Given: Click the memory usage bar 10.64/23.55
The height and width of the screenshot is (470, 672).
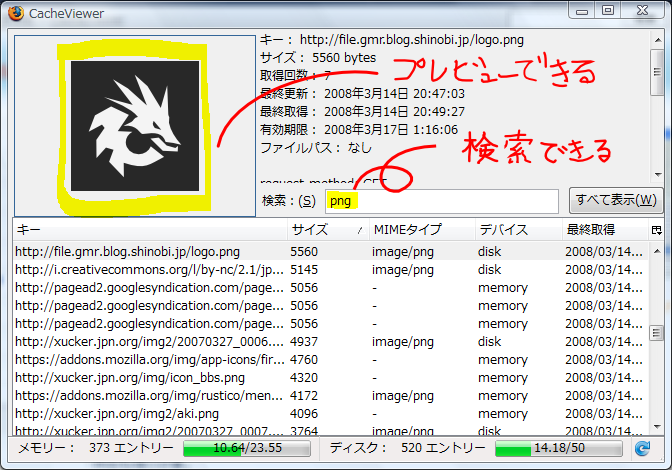Looking at the screenshot, I should pyautogui.click(x=247, y=448).
